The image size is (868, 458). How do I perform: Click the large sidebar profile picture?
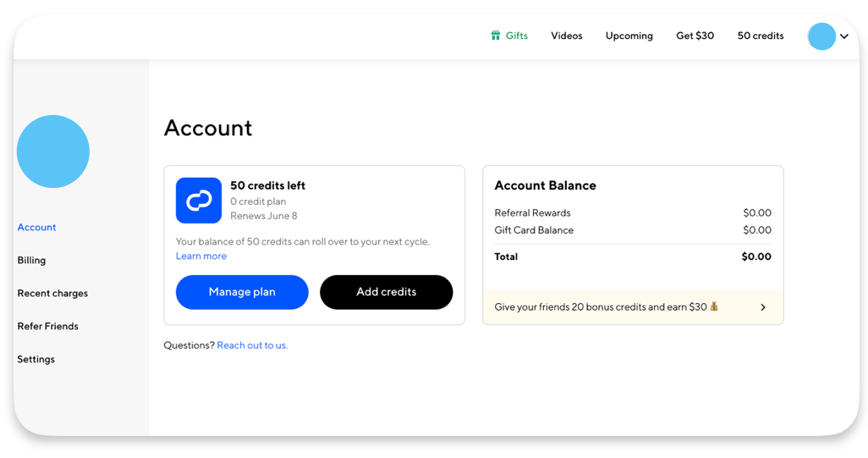53,152
